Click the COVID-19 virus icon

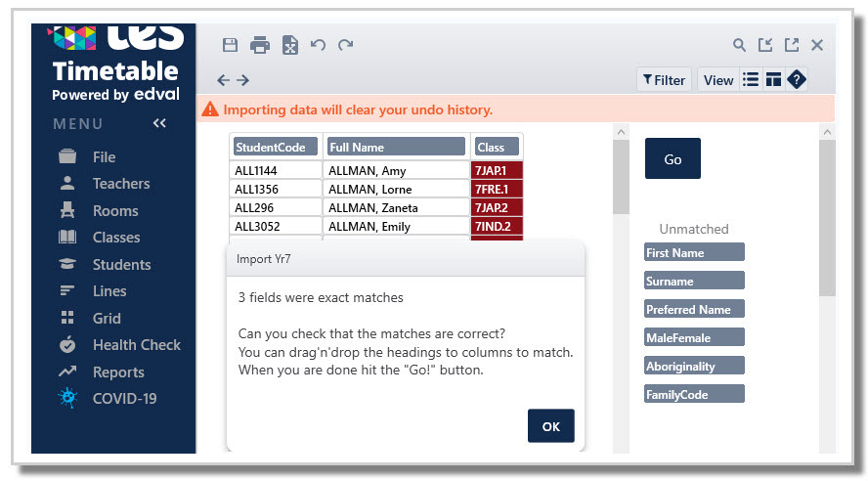click(x=67, y=398)
